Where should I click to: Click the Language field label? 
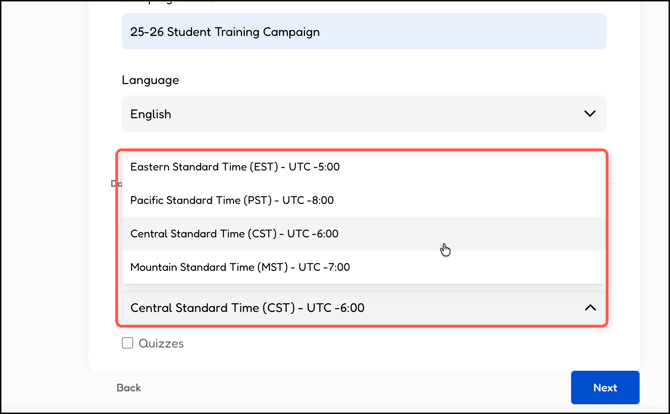pos(150,80)
